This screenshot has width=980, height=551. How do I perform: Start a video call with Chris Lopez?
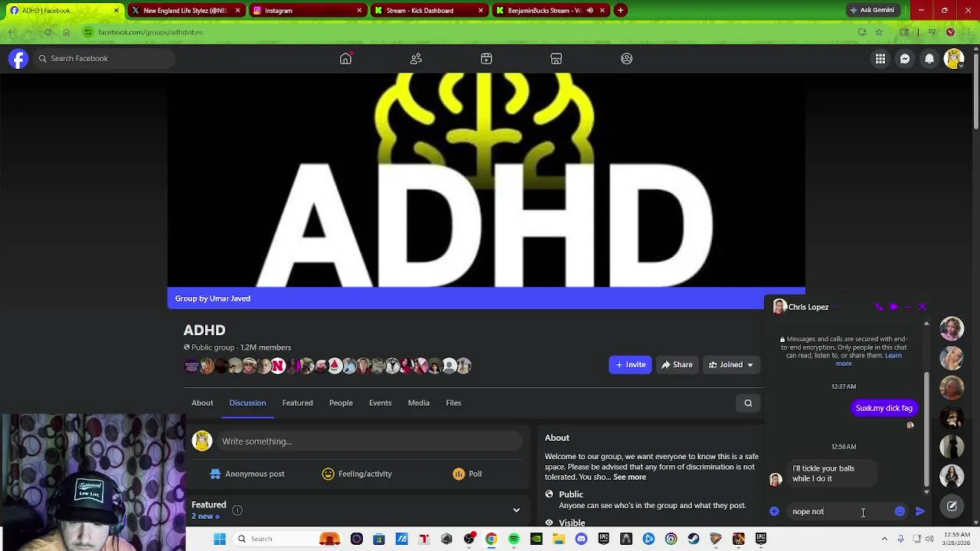893,307
